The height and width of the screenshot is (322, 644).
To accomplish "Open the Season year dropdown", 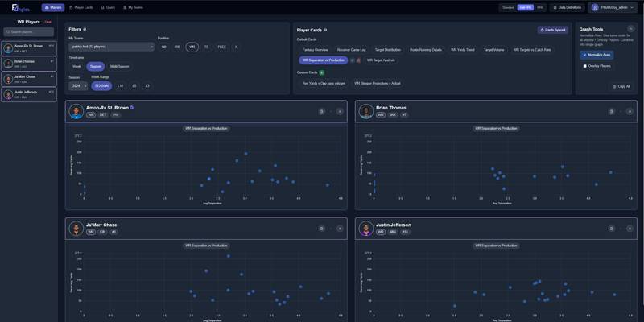I will (78, 85).
